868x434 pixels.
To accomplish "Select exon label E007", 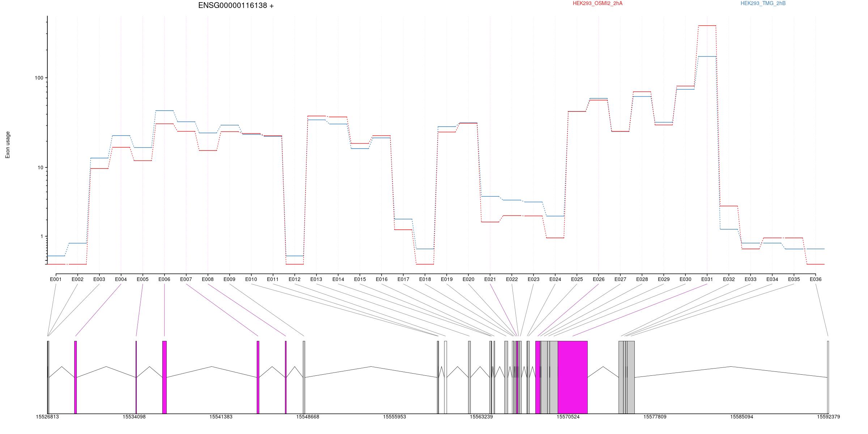I will click(186, 279).
